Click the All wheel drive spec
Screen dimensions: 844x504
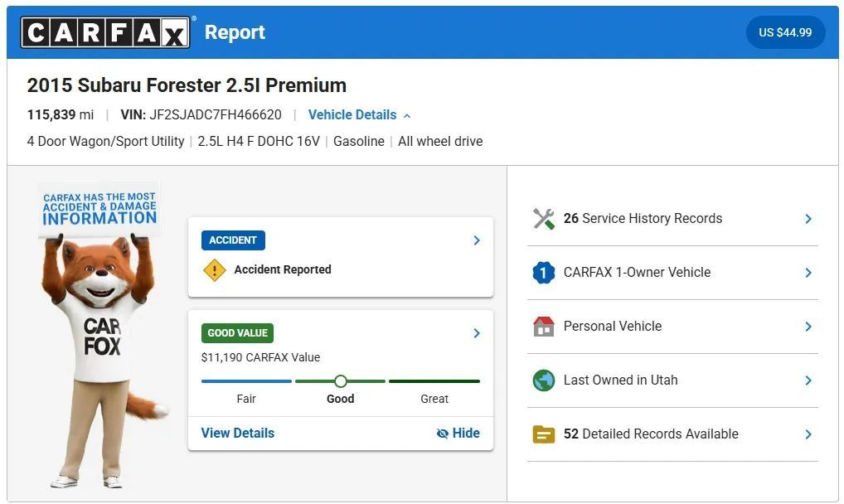[x=440, y=141]
